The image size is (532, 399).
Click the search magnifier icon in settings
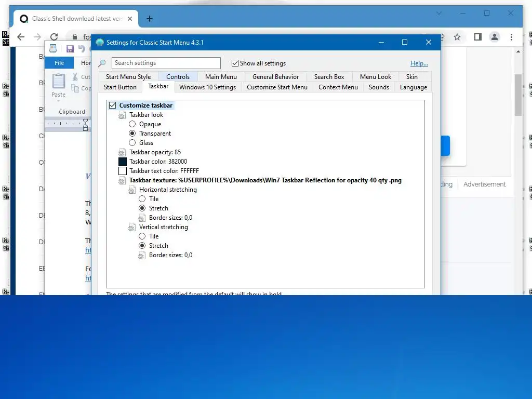102,63
